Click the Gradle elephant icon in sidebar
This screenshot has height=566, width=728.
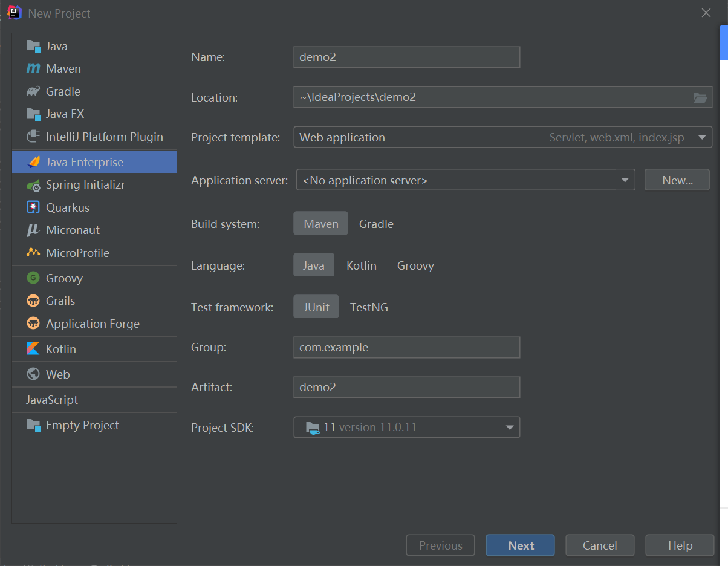pos(33,91)
